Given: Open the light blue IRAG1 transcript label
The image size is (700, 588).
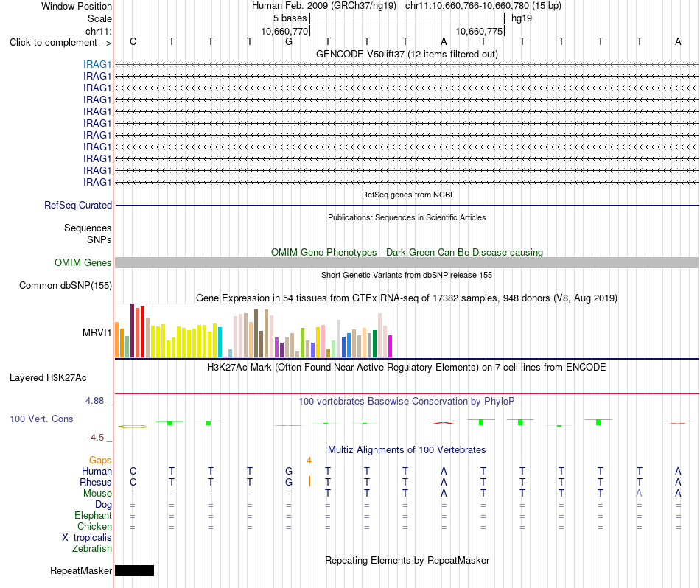Looking at the screenshot, I should coord(97,64).
